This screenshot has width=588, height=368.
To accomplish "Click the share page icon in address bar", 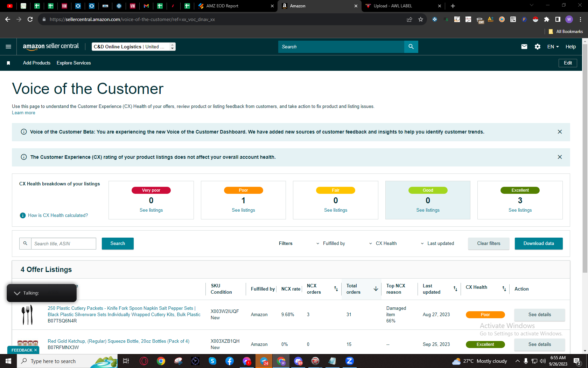I will [x=409, y=19].
